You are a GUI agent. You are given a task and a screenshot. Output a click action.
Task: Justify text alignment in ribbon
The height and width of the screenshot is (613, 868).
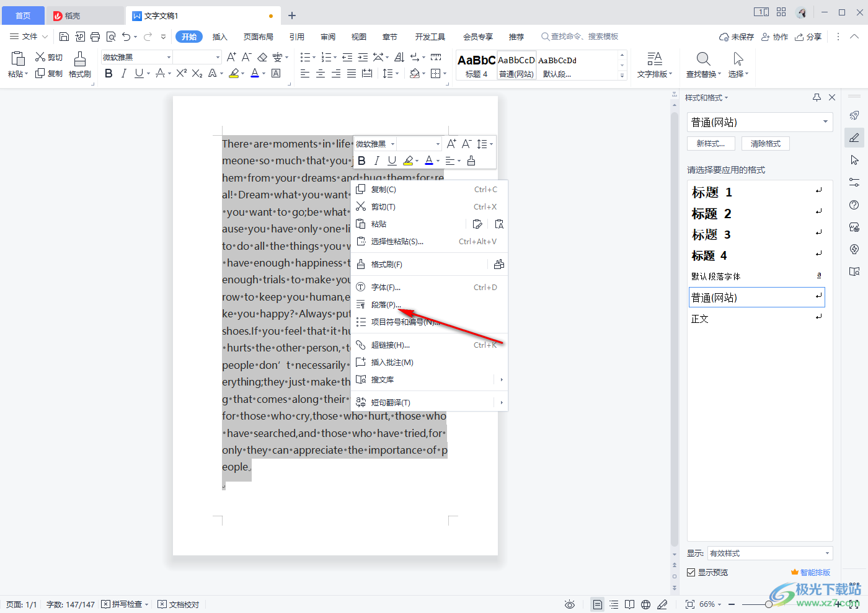click(352, 73)
